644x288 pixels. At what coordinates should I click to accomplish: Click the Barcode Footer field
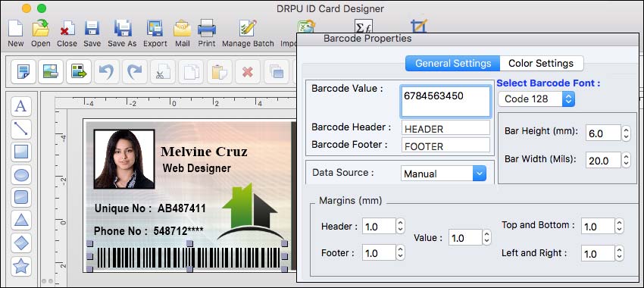445,145
